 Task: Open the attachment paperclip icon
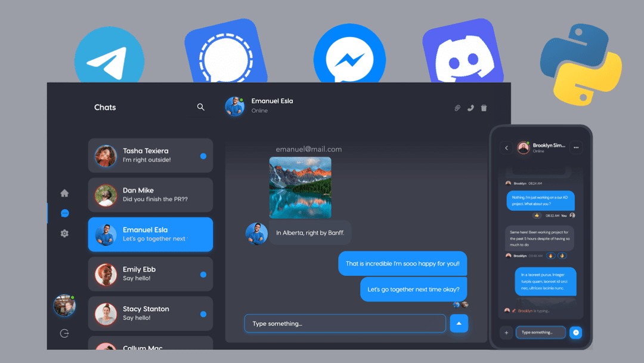click(x=457, y=107)
